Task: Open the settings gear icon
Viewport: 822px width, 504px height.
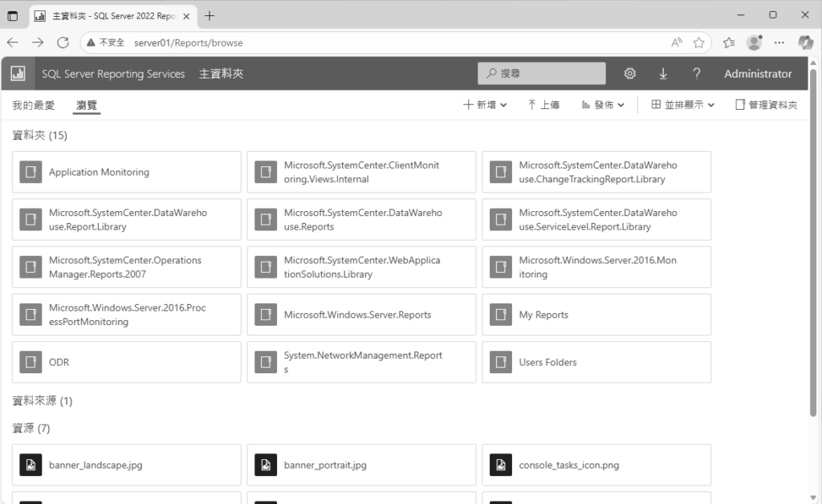Action: click(x=629, y=73)
